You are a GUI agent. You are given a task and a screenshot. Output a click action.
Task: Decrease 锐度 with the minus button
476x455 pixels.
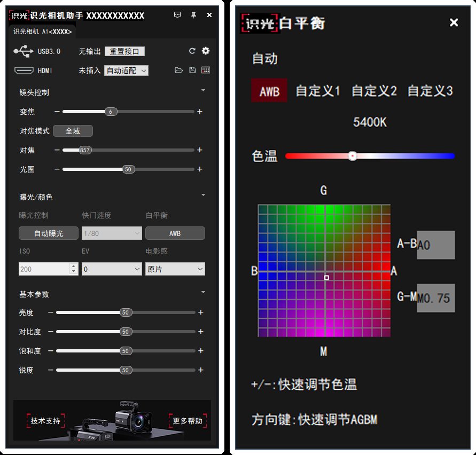tap(50, 370)
